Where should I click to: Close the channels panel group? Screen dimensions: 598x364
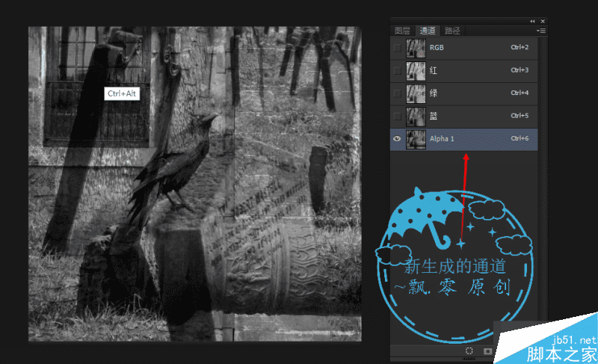pyautogui.click(x=543, y=22)
